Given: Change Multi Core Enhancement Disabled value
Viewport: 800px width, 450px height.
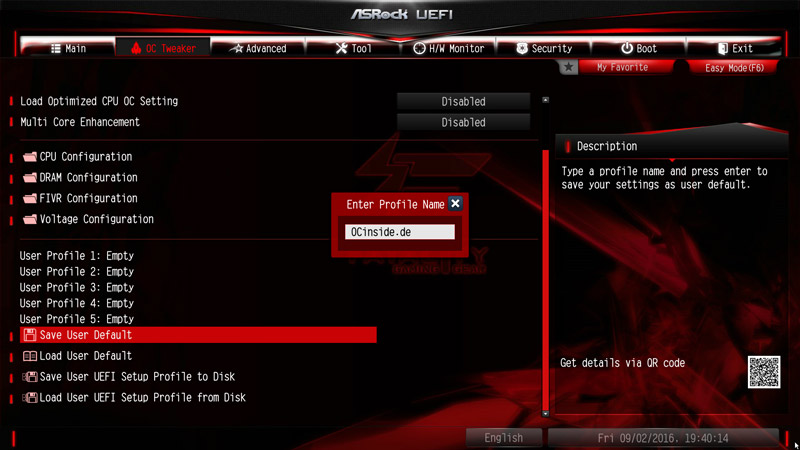Looking at the screenshot, I should tap(463, 122).
